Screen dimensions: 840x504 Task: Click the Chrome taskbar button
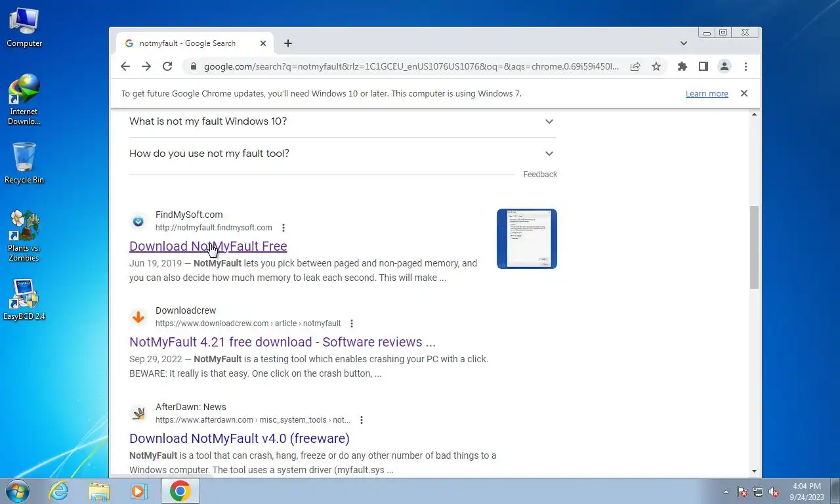tap(180, 491)
